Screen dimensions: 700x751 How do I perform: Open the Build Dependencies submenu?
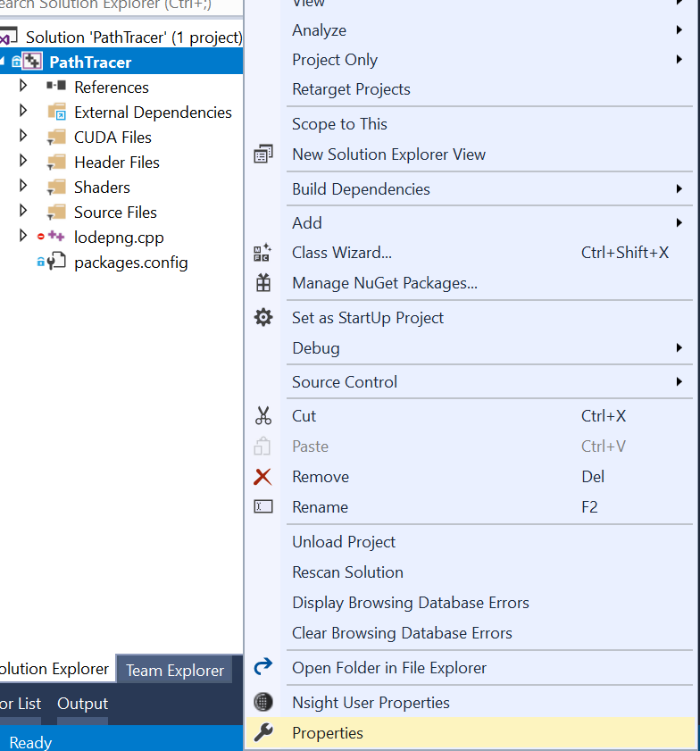470,188
